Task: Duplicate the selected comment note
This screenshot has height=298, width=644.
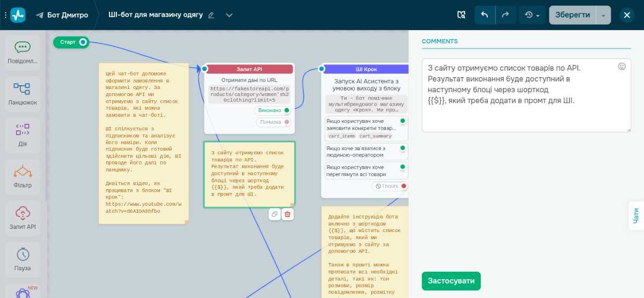Action: tap(275, 214)
